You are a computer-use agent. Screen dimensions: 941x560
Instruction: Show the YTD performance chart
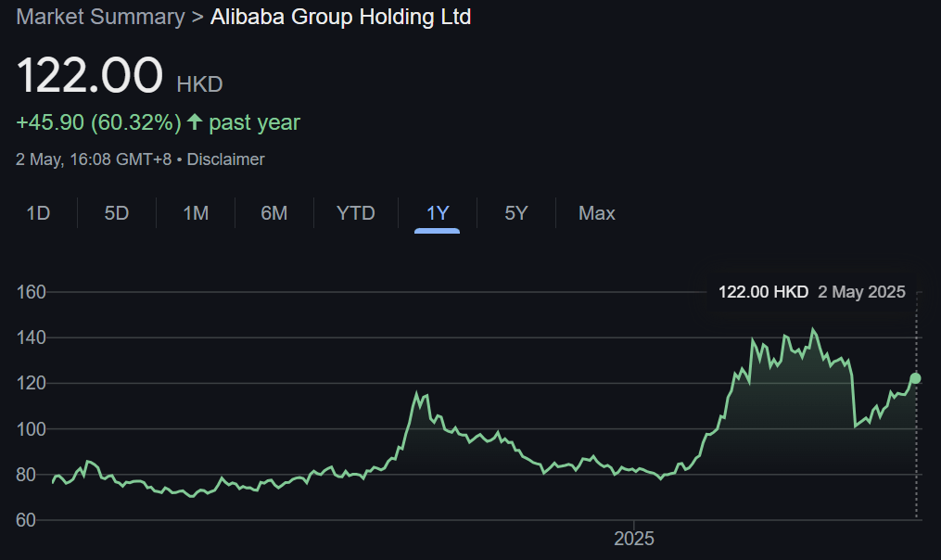pyautogui.click(x=355, y=213)
